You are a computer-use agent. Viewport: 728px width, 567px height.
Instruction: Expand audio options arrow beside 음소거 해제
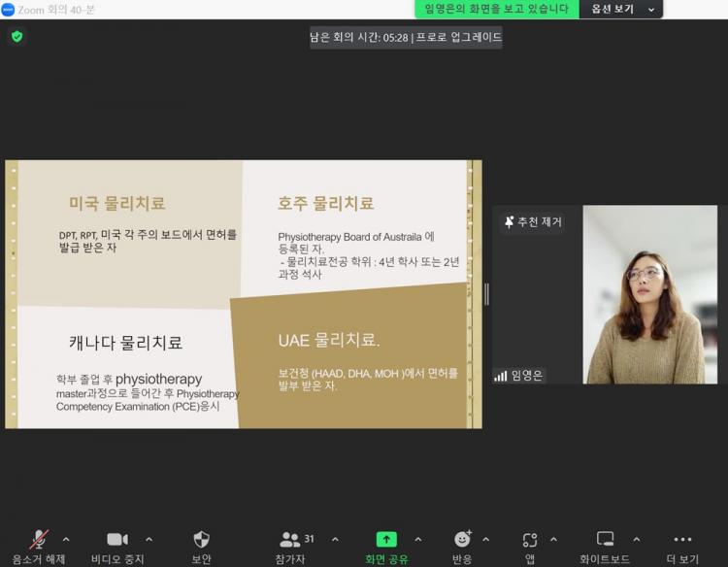(x=66, y=540)
